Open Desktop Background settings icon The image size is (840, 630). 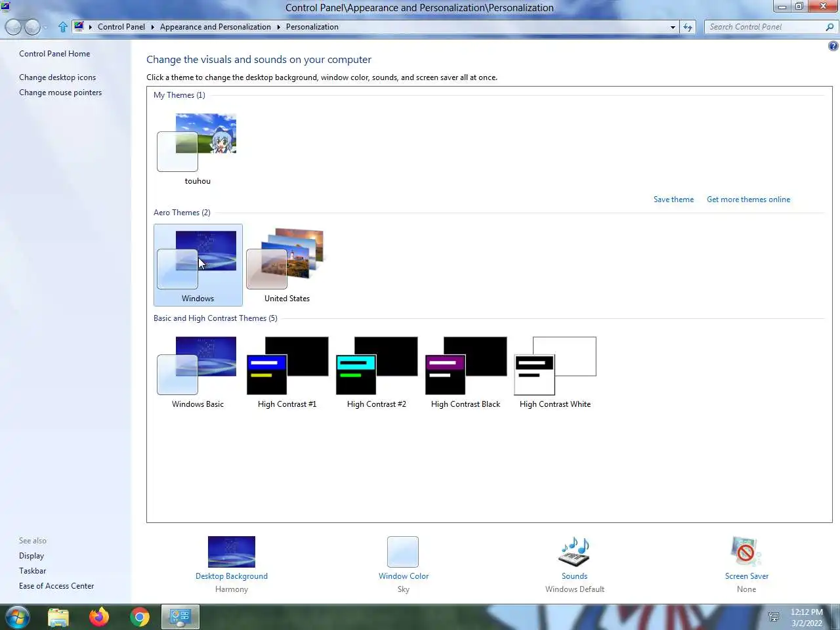click(x=232, y=552)
